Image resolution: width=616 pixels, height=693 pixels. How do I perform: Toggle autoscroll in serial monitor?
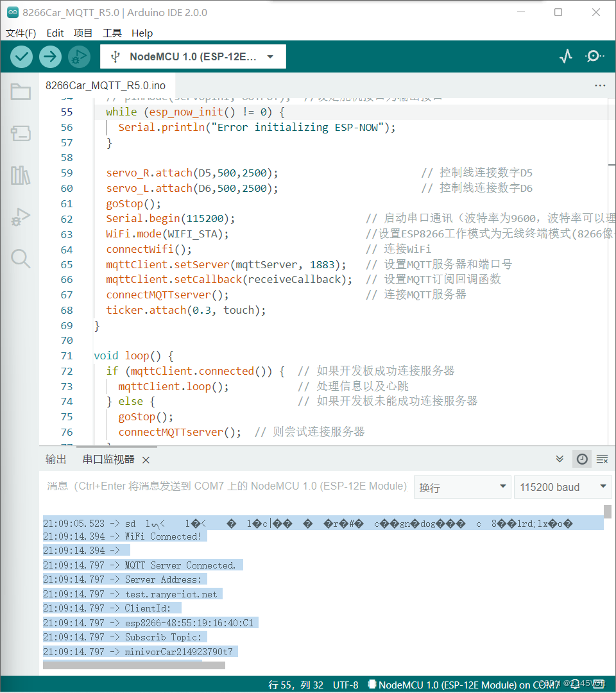(x=560, y=459)
